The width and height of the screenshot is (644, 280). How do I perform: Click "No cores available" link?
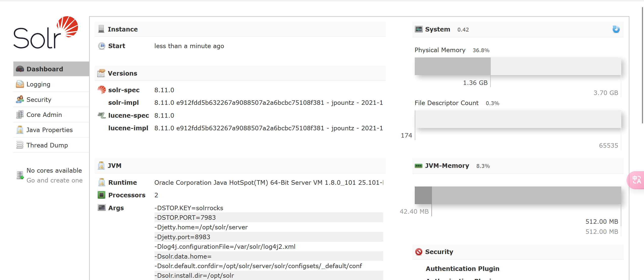pos(54,170)
